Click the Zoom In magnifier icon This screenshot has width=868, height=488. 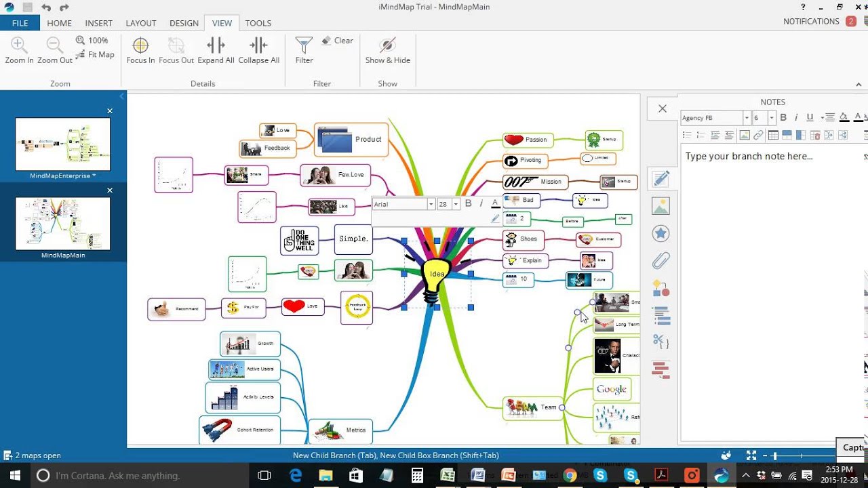[x=19, y=45]
